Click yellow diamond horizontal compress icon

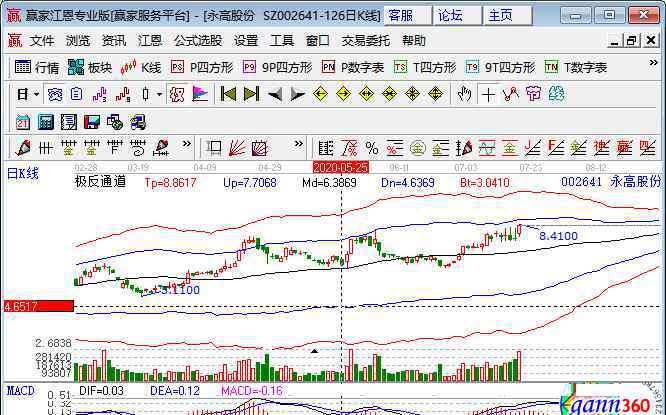tap(389, 94)
